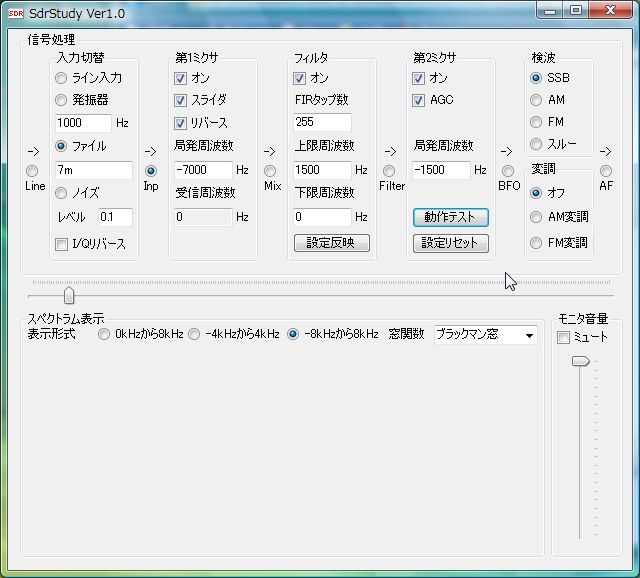Click the 設定反映 button

[x=332, y=243]
